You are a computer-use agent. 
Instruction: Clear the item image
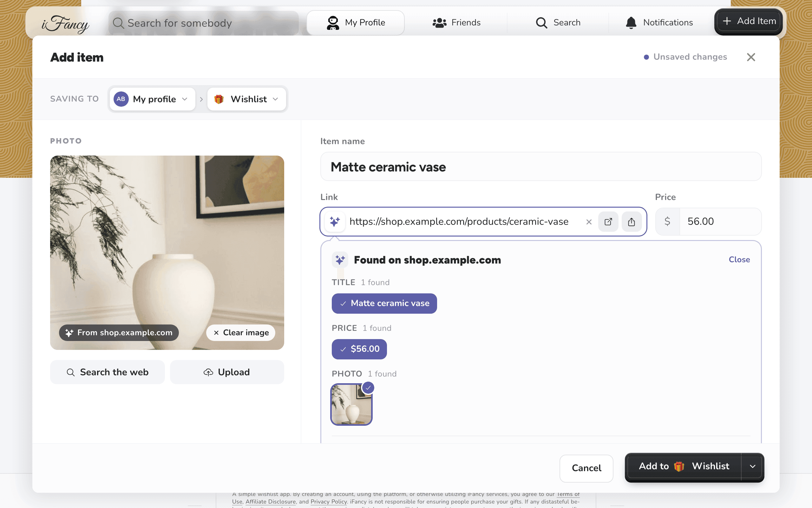coord(240,333)
